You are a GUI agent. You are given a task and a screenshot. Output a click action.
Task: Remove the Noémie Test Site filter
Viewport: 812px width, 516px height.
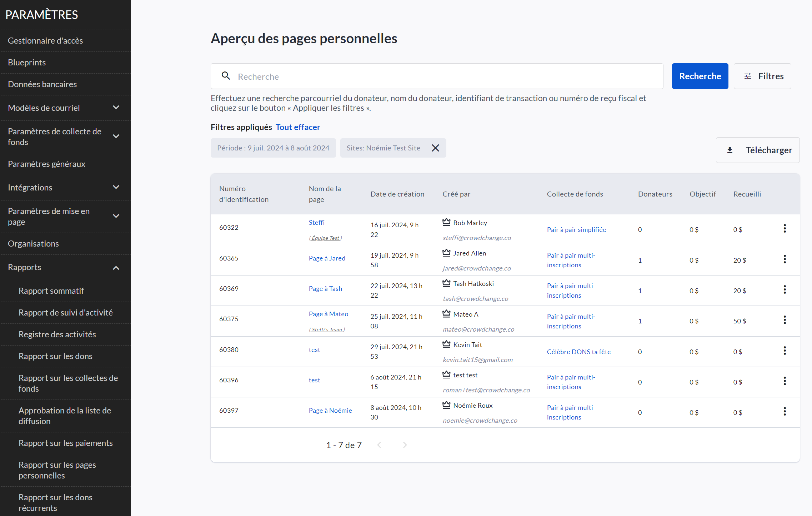click(x=435, y=148)
